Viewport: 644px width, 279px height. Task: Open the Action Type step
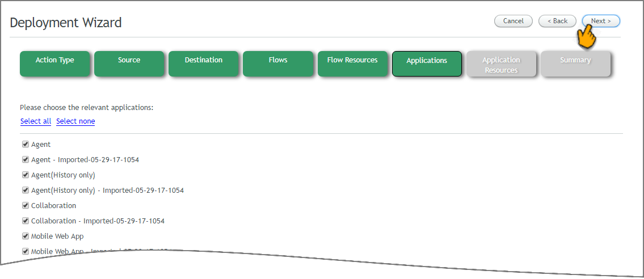(54, 64)
